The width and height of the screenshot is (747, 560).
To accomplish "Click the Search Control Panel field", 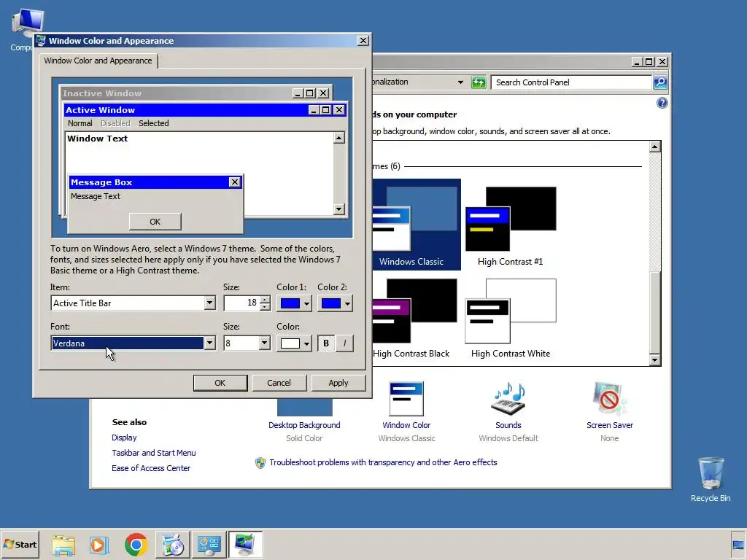I will coord(570,82).
